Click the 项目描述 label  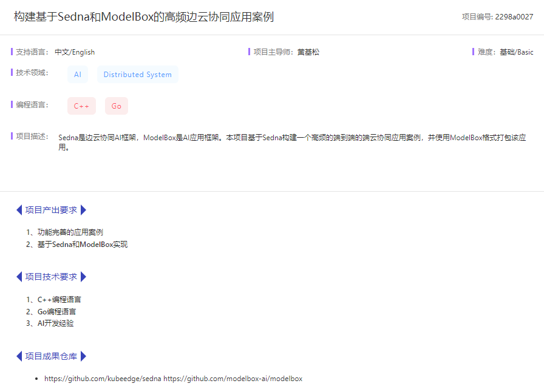[x=32, y=137]
